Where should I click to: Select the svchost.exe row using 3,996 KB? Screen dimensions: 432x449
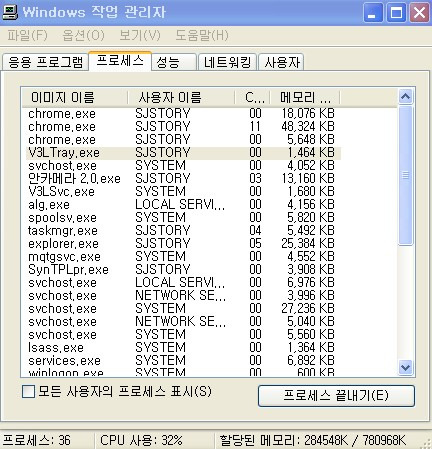tap(182, 296)
